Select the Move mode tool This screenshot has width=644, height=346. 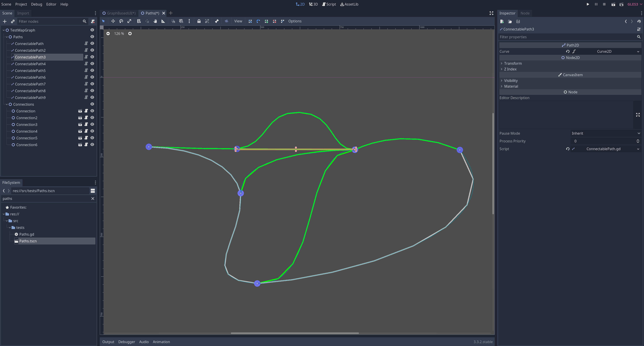(113, 21)
